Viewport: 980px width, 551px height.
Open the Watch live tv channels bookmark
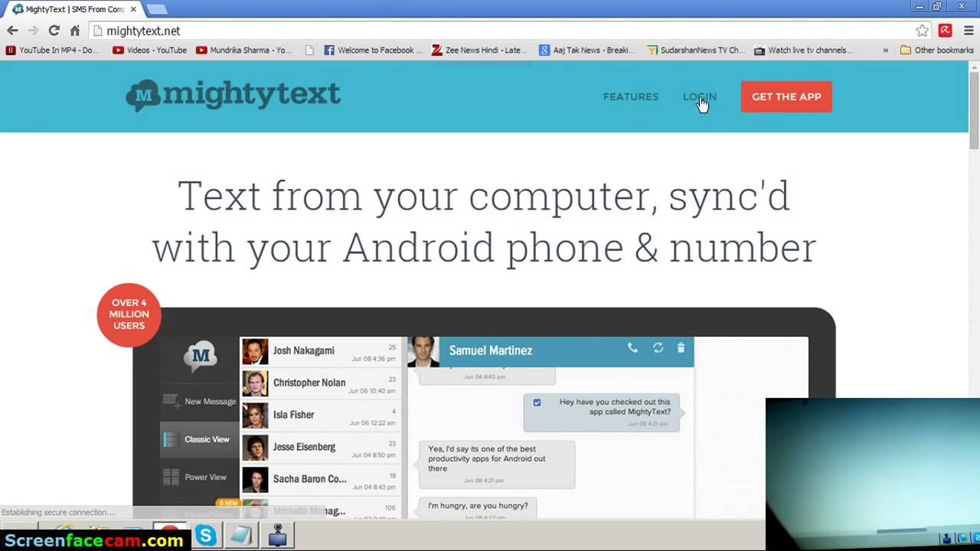click(x=803, y=51)
